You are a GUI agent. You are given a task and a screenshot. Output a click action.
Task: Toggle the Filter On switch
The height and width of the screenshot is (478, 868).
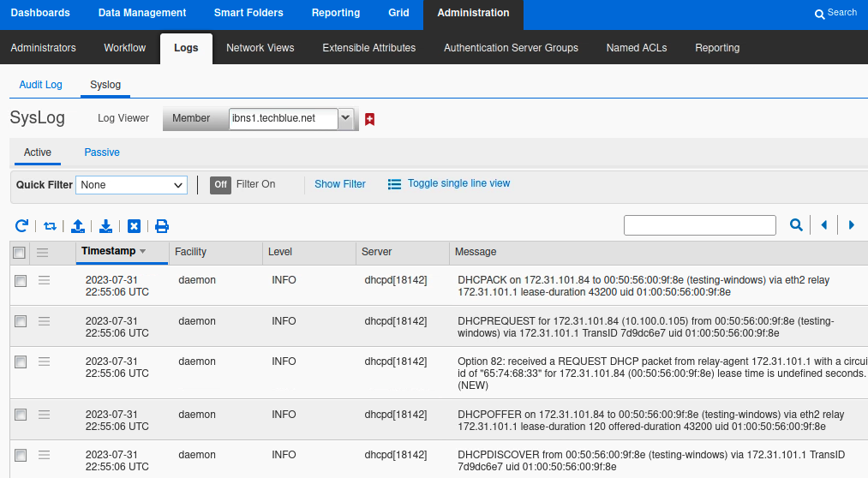coord(220,184)
